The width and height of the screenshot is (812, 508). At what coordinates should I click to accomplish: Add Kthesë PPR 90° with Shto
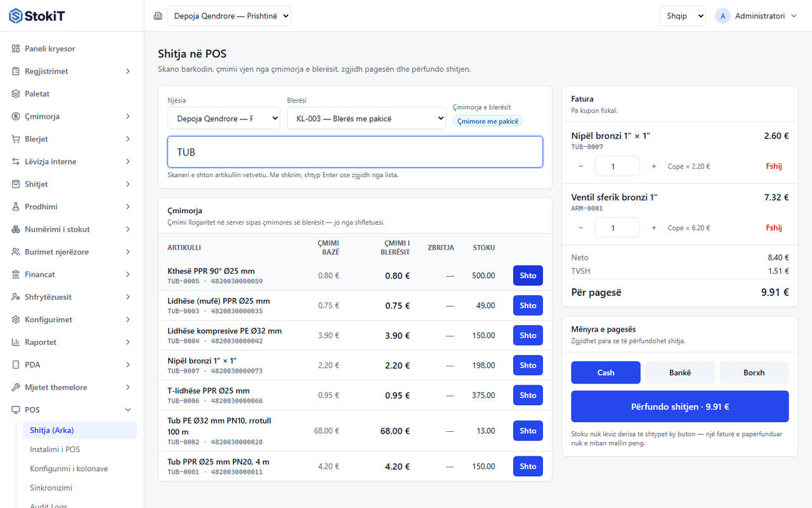528,276
